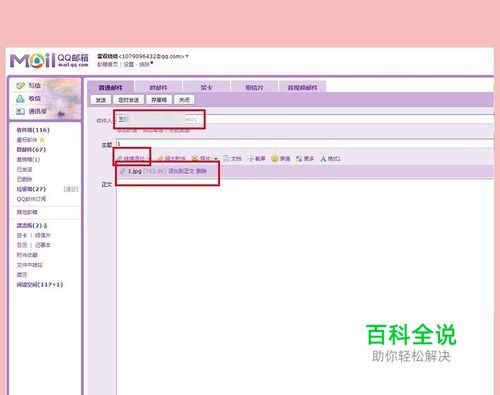Open 简历 in the sidebar
500x395 pixels.
point(22,275)
